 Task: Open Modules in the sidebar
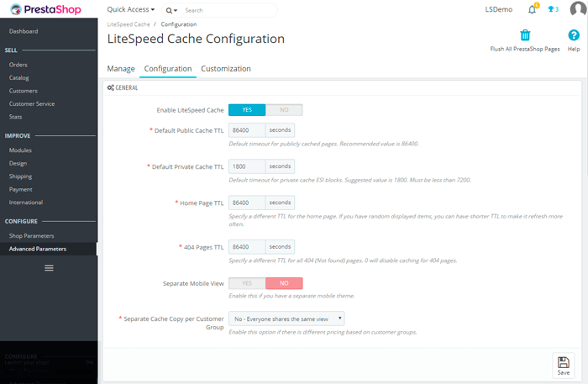click(x=21, y=150)
